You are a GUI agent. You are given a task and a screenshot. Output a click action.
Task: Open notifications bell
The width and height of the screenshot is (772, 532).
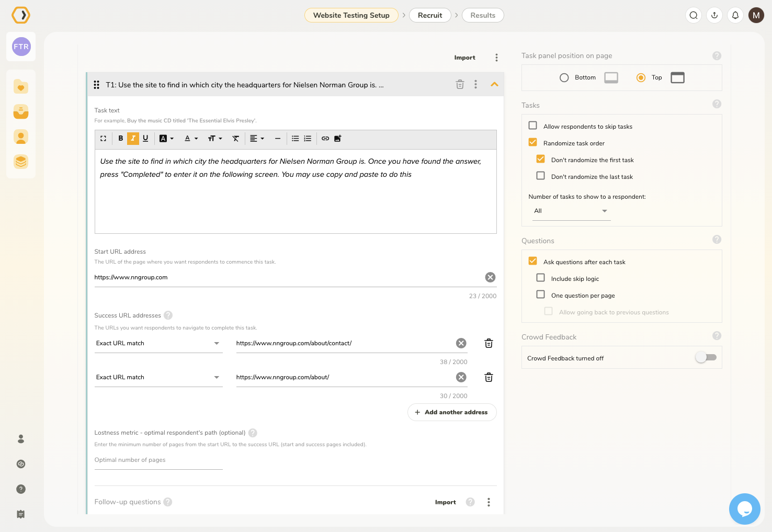pos(735,15)
